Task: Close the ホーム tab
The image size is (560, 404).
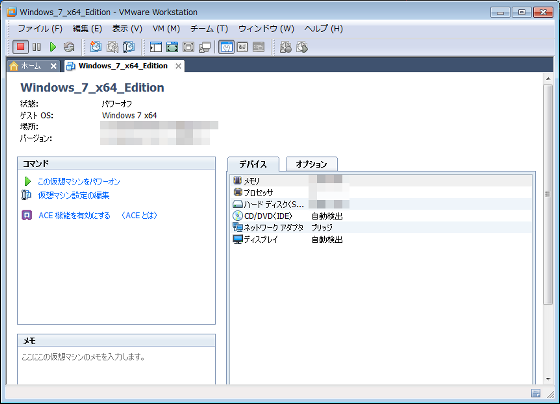Action: click(x=54, y=66)
